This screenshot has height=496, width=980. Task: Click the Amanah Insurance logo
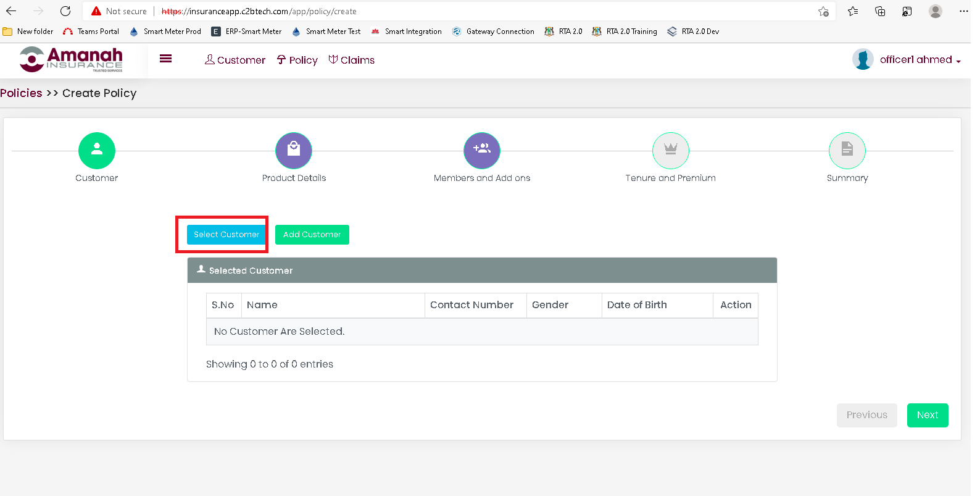point(71,59)
